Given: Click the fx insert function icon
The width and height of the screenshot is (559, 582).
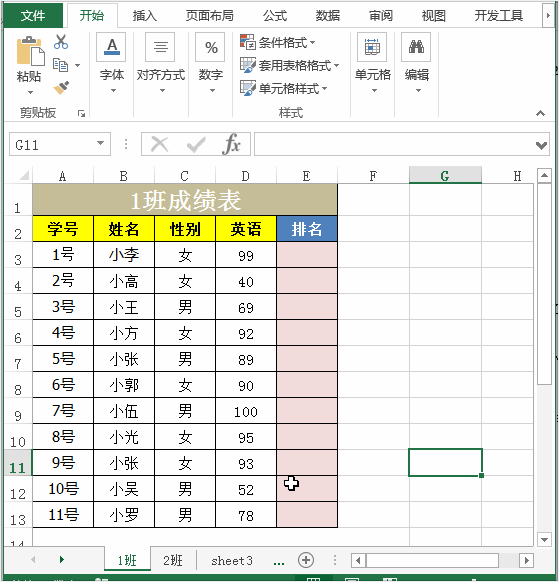Looking at the screenshot, I should [x=232, y=144].
